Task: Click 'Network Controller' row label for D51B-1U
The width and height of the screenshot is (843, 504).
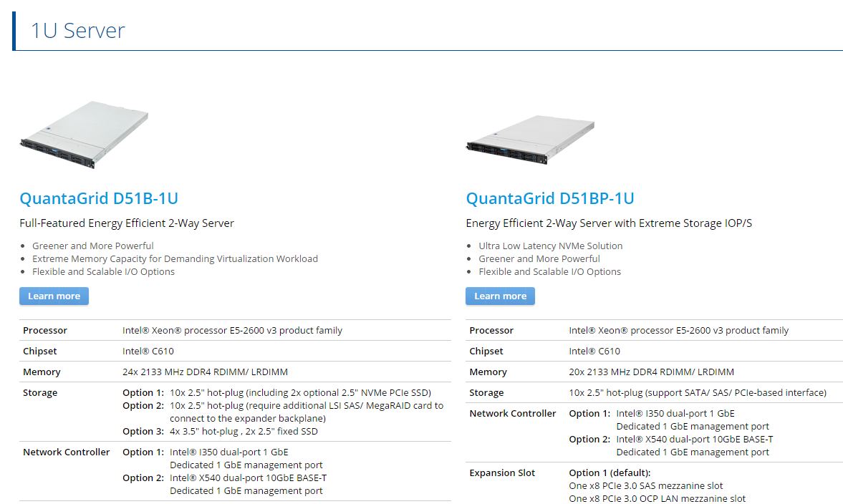Action: click(66, 452)
